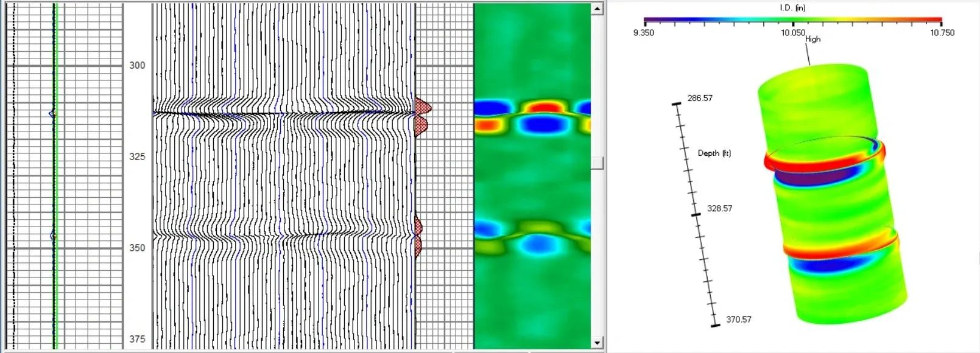Click the depth label 350
980x353 pixels.
(137, 248)
